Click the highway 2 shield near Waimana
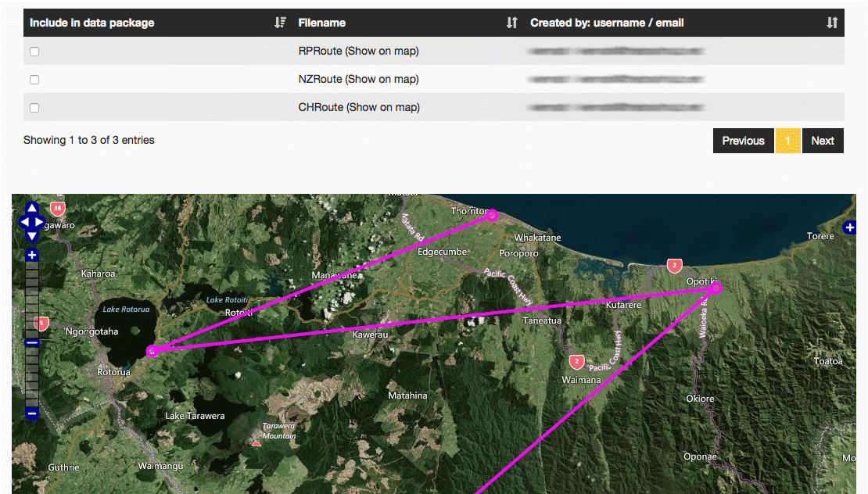 click(x=577, y=363)
